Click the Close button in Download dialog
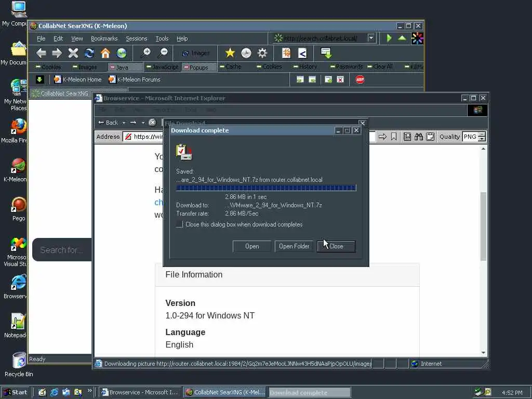 coord(336,246)
